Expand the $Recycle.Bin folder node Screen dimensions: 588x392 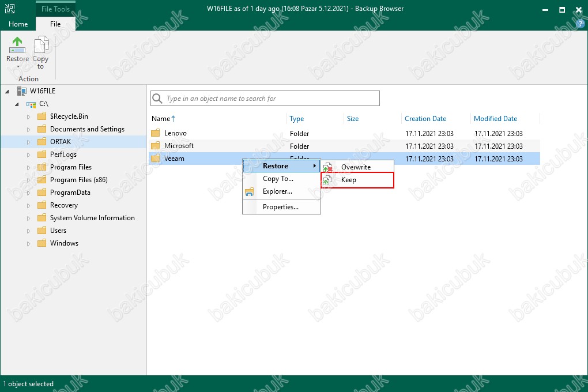[x=28, y=117]
